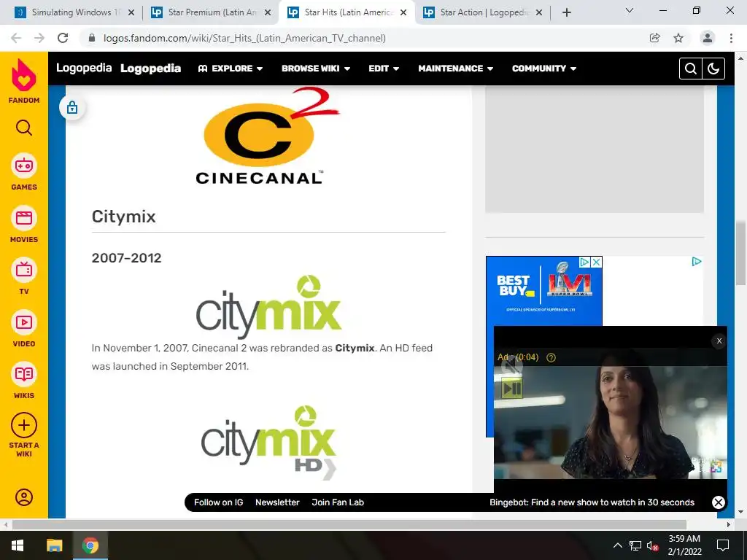This screenshot has width=747, height=560.
Task: Click the Newsletter link
Action: [277, 502]
